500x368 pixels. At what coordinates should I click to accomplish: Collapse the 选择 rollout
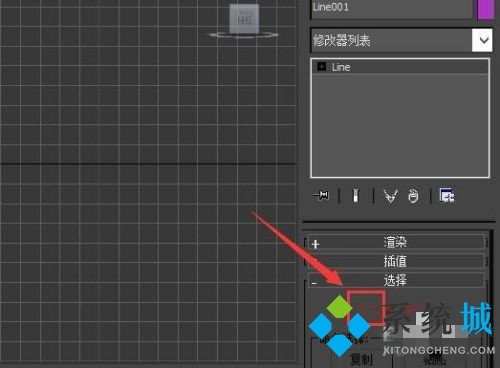(x=395, y=280)
